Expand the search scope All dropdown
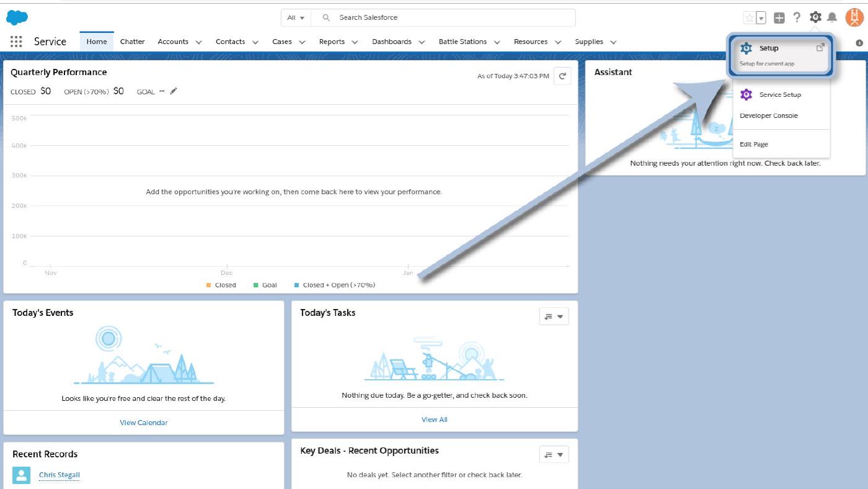Viewport: 868px width, 489px height. click(x=296, y=17)
